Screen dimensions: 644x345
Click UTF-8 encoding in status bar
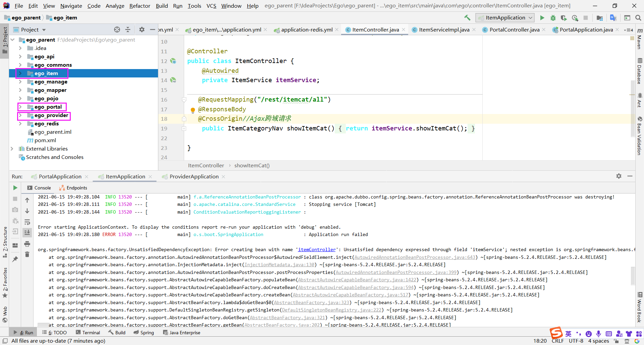pyautogui.click(x=576, y=341)
